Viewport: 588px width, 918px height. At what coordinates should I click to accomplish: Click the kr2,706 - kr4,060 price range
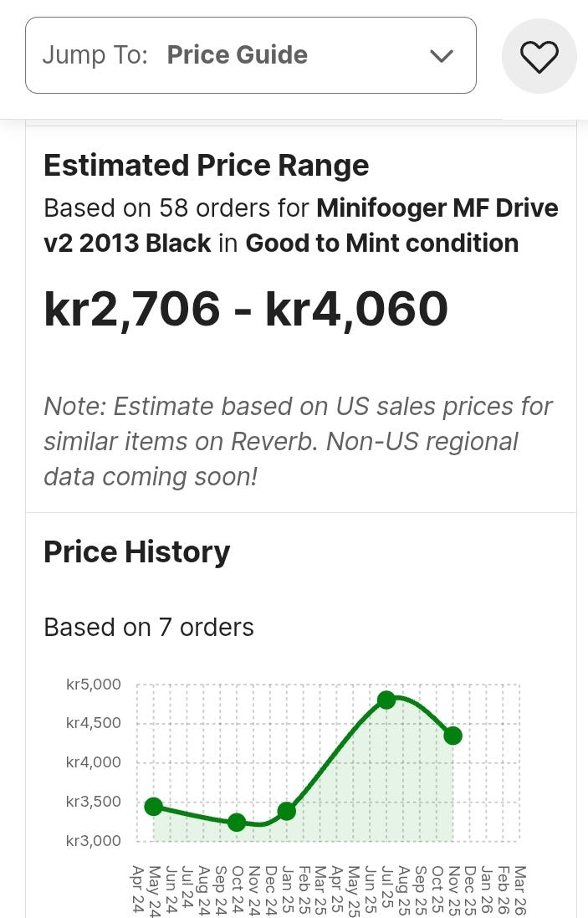coord(246,310)
